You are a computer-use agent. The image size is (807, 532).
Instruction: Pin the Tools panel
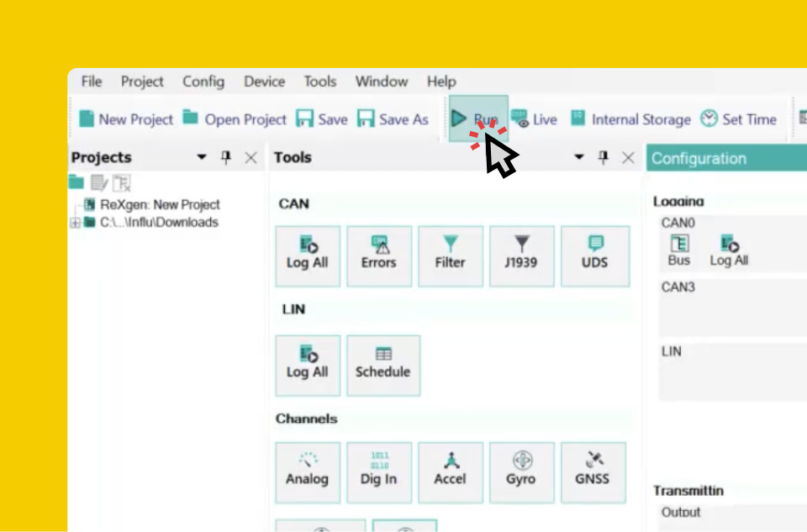pyautogui.click(x=604, y=157)
